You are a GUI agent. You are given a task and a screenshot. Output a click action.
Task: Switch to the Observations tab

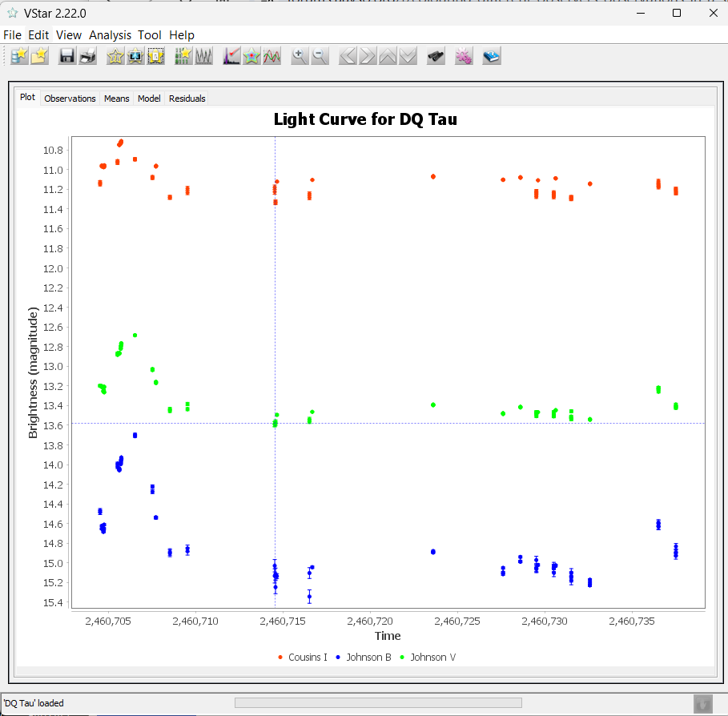70,99
